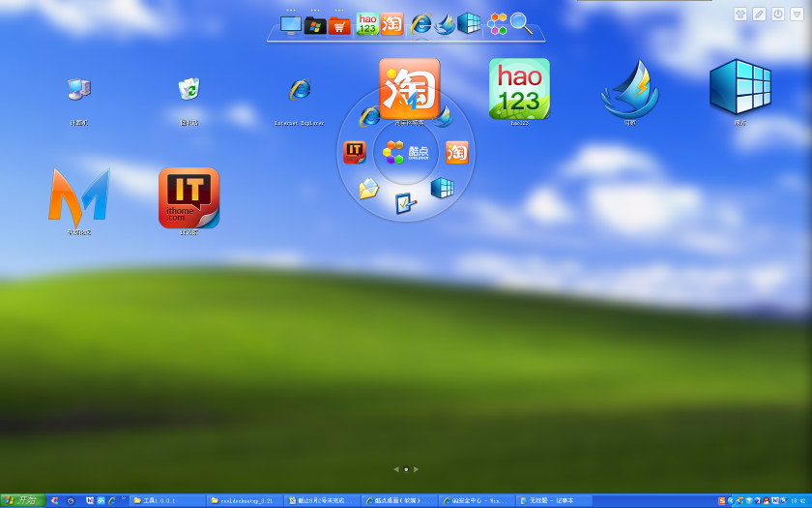
Task: Open the large IT ithome.com desktop icon
Action: pos(189,198)
